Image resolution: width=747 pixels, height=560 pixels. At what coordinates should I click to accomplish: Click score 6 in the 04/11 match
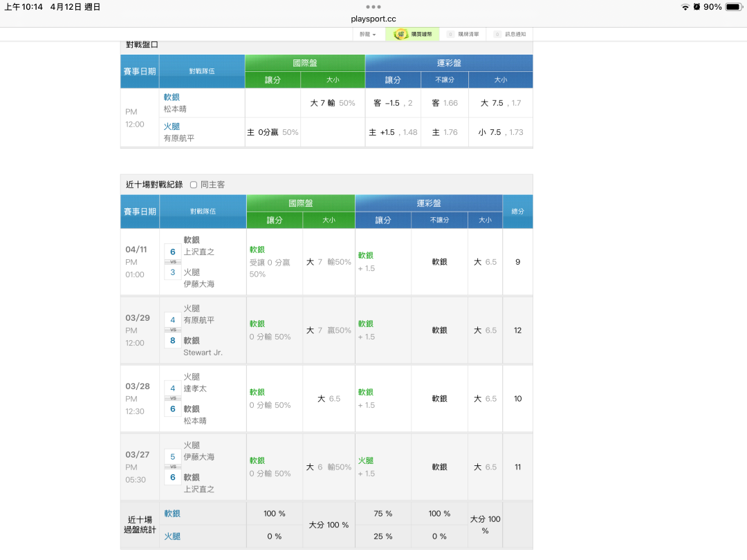point(172,252)
